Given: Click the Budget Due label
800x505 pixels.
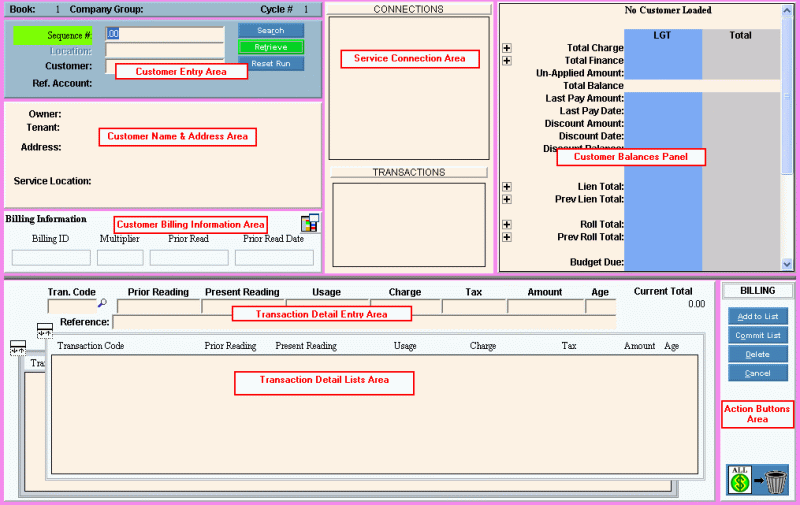Looking at the screenshot, I should click(x=596, y=262).
